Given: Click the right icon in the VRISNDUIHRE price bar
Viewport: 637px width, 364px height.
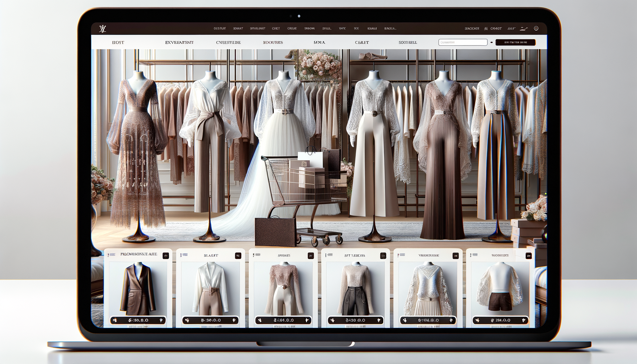Looking at the screenshot, I should (451, 320).
